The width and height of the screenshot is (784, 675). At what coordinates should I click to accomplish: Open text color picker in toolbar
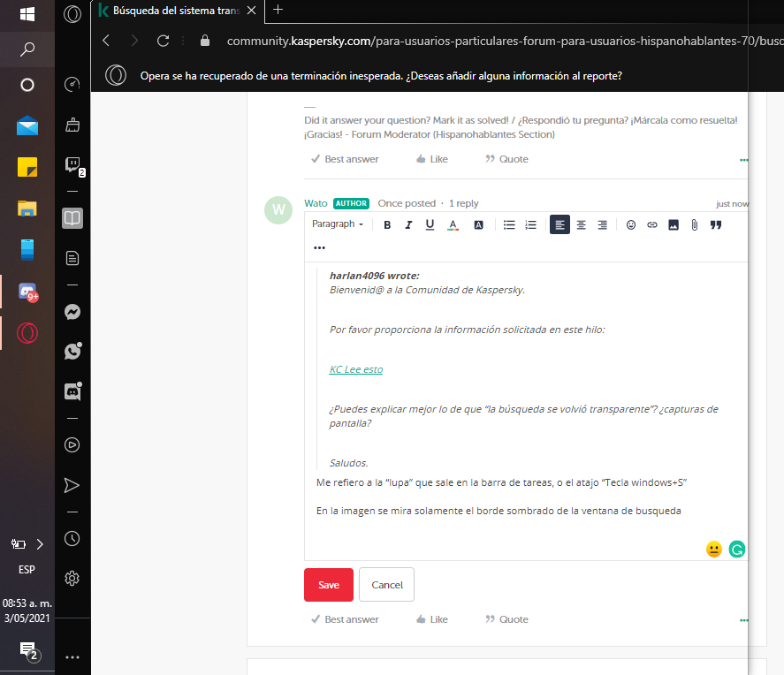coord(453,224)
